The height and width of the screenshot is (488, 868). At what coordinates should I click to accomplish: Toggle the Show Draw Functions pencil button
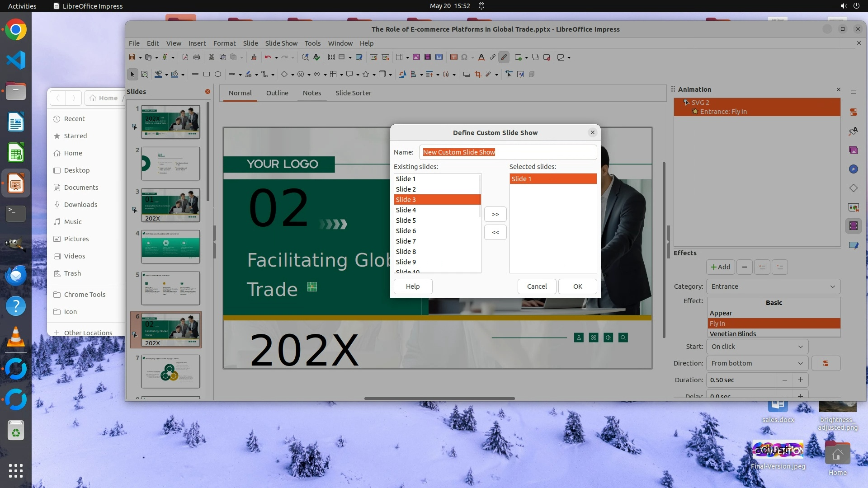[504, 57]
